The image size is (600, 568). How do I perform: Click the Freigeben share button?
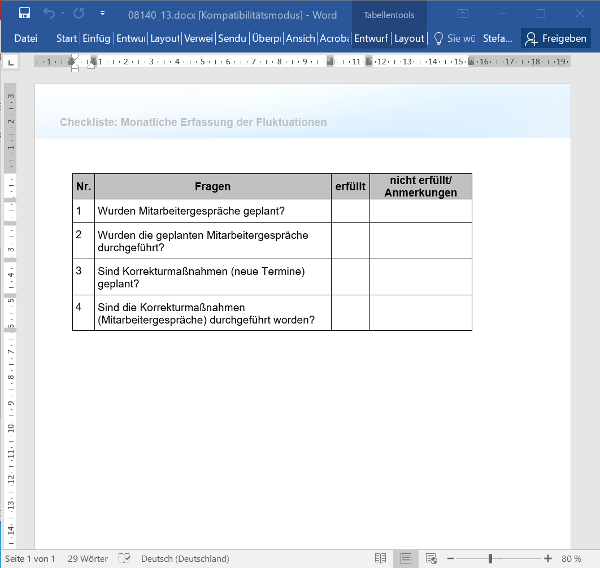click(x=556, y=38)
